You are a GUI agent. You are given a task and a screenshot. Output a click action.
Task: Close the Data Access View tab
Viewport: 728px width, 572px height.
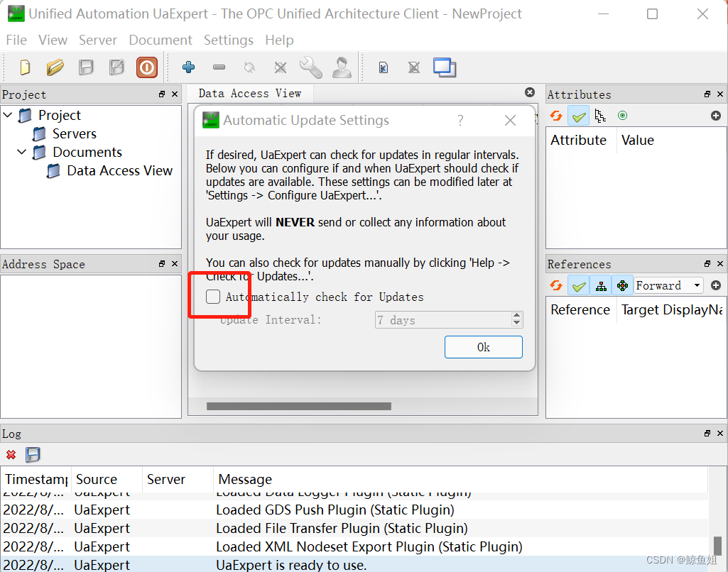point(530,92)
